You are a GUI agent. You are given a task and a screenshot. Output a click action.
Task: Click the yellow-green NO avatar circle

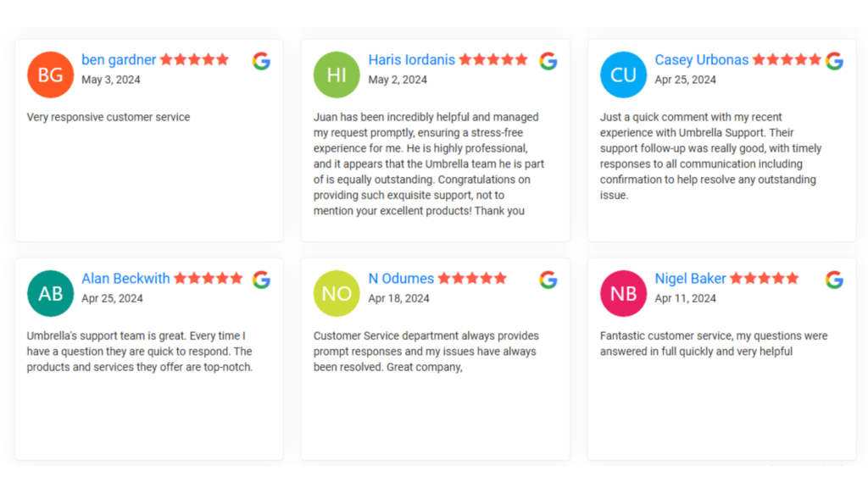tap(337, 293)
